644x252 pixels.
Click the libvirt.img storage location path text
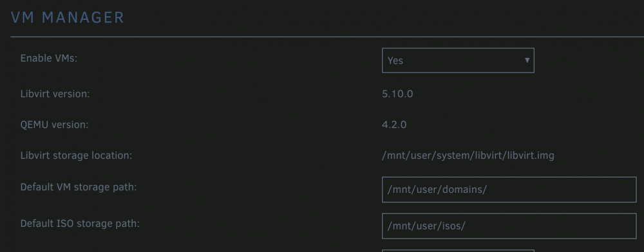[468, 156]
